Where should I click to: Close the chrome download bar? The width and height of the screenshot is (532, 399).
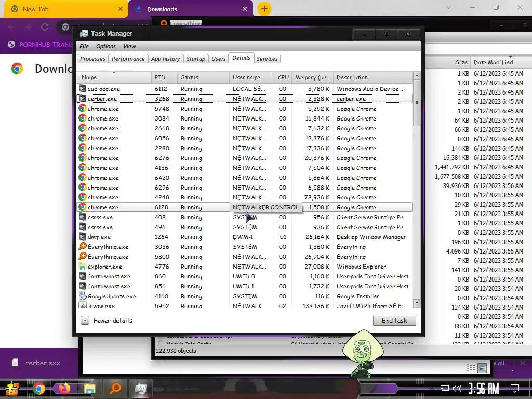[523, 363]
